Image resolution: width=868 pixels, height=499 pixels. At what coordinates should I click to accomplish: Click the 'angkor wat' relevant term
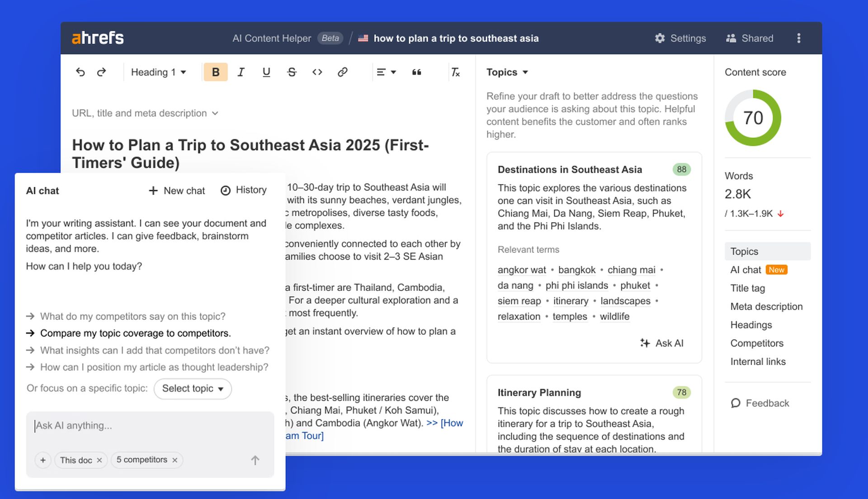tap(522, 270)
